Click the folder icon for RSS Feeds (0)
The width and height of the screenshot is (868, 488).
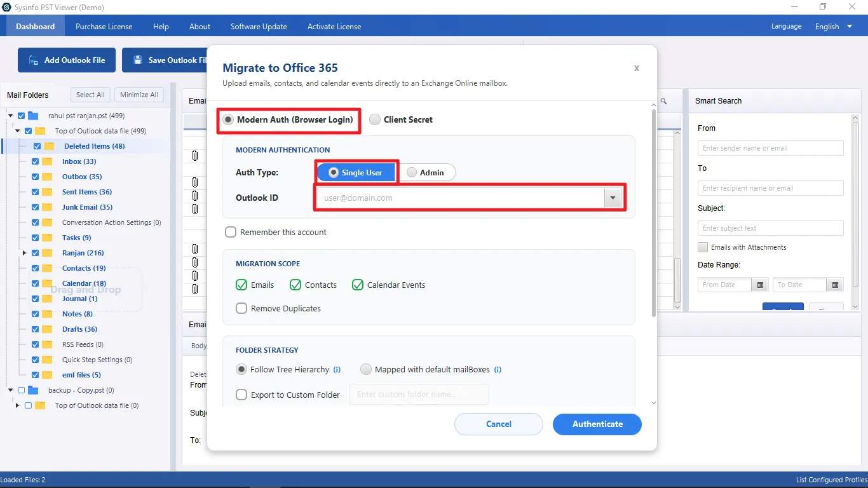47,344
